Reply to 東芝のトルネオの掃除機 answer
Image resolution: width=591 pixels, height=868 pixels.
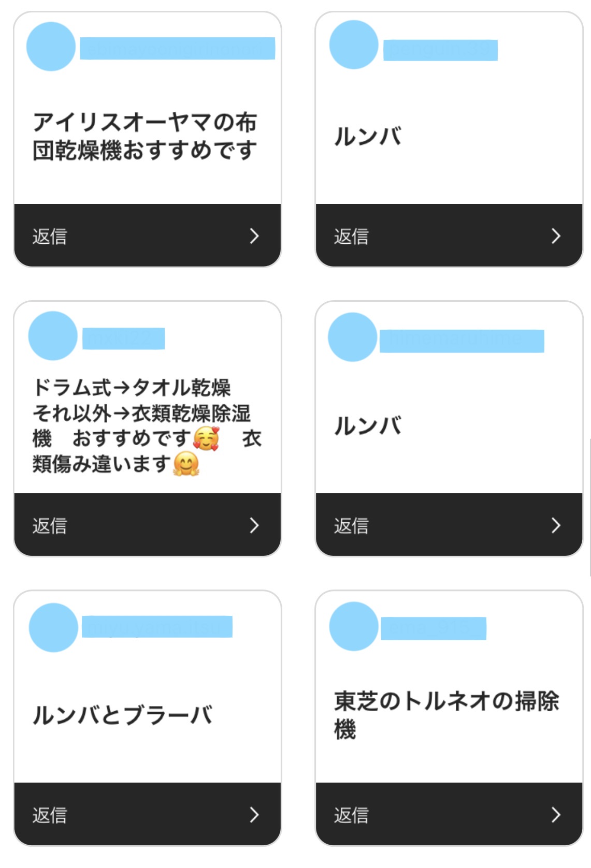(351, 815)
